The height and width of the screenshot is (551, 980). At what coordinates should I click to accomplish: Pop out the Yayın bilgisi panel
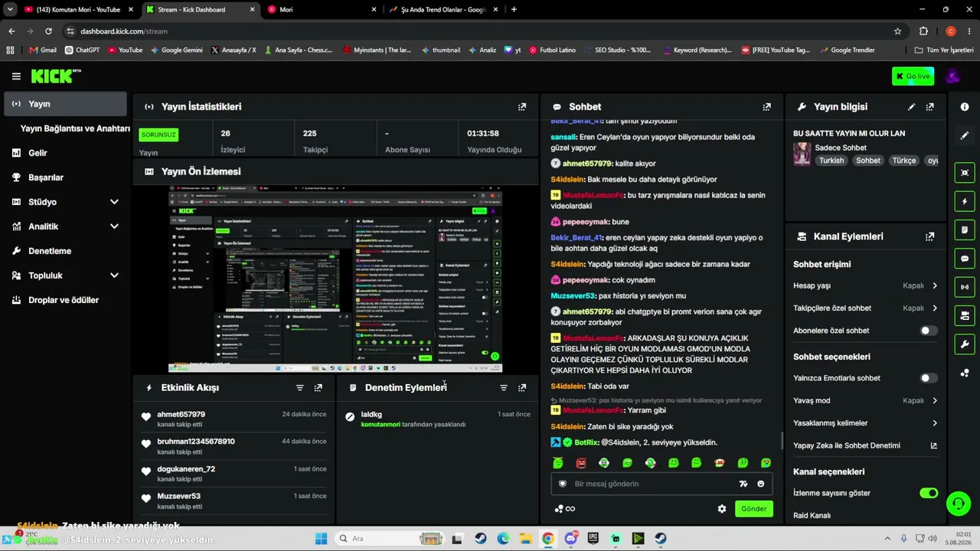click(x=929, y=107)
